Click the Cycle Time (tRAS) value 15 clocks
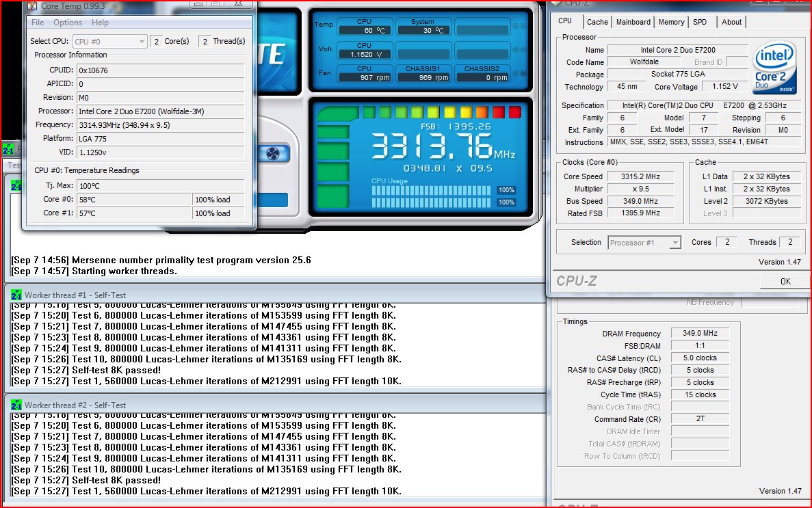Screen dimensions: 812x508 (700, 395)
